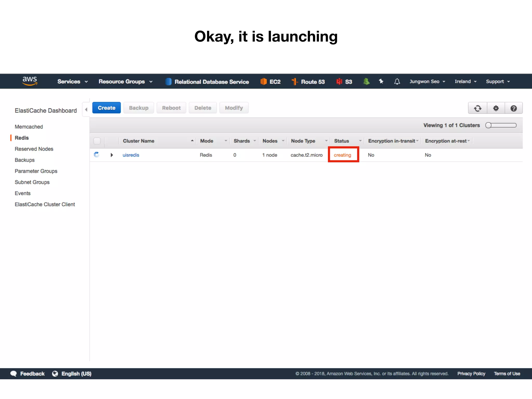The width and height of the screenshot is (532, 399).
Task: Open Events in the sidebar
Action: (23, 193)
